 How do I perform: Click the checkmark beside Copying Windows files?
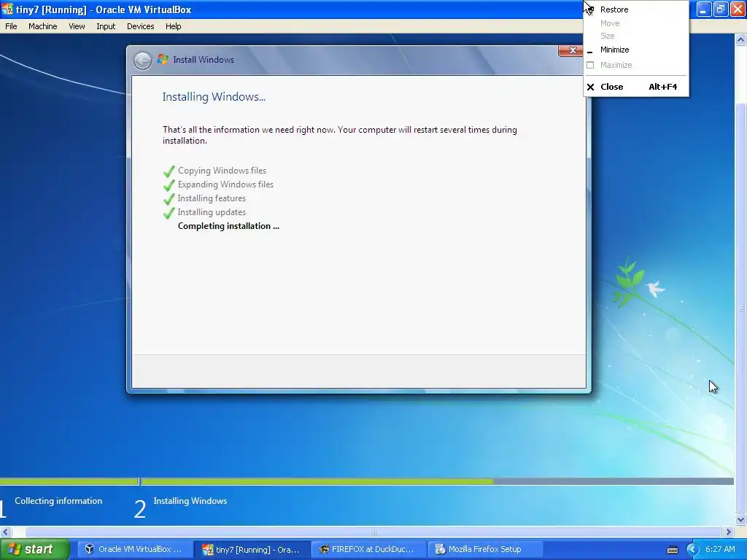(x=169, y=171)
